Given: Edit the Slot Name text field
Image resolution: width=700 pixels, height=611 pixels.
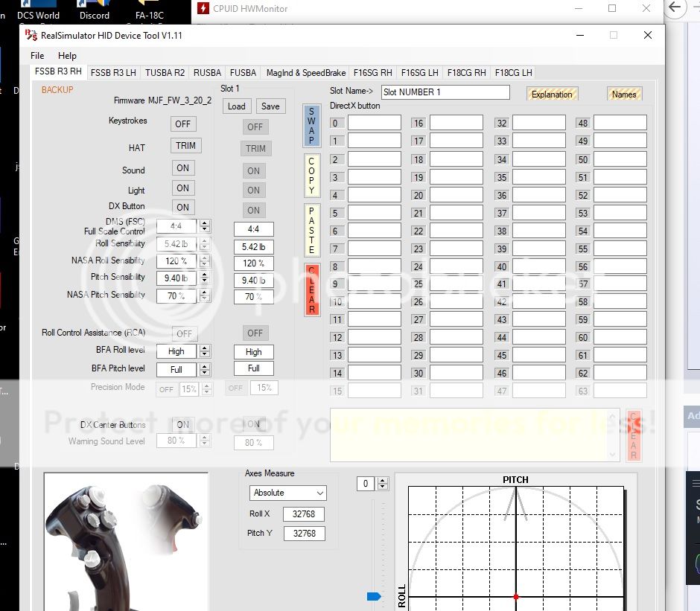Looking at the screenshot, I should (x=447, y=92).
